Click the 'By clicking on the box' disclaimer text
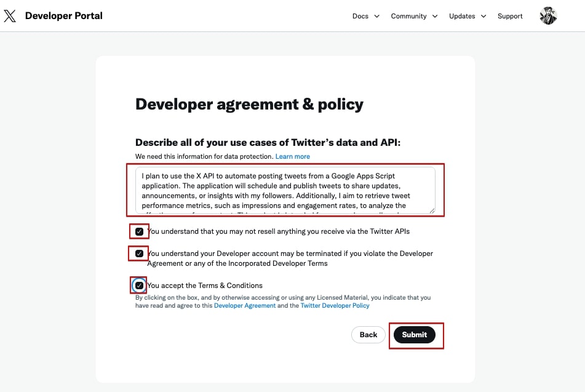 click(x=283, y=302)
